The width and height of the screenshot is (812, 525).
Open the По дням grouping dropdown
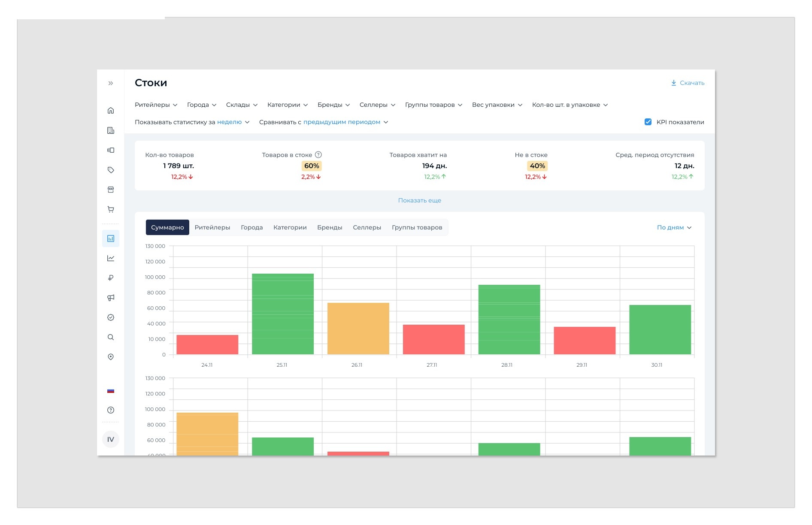tap(674, 227)
